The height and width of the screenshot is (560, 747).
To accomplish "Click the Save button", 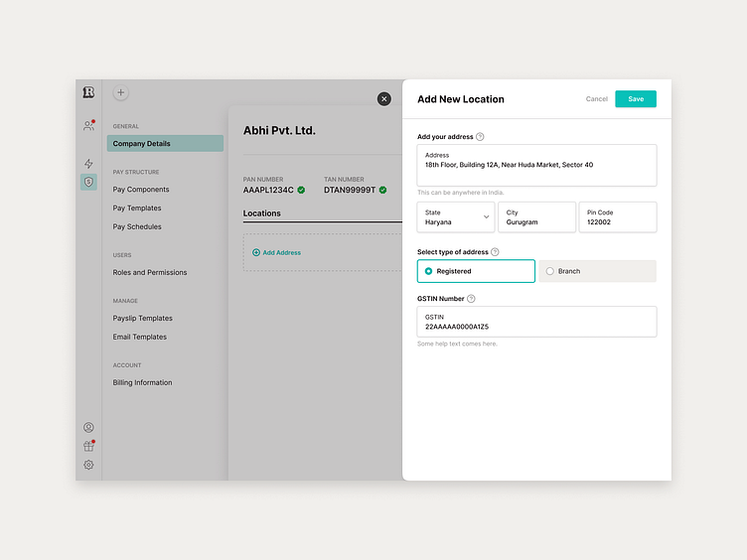I will click(x=636, y=99).
